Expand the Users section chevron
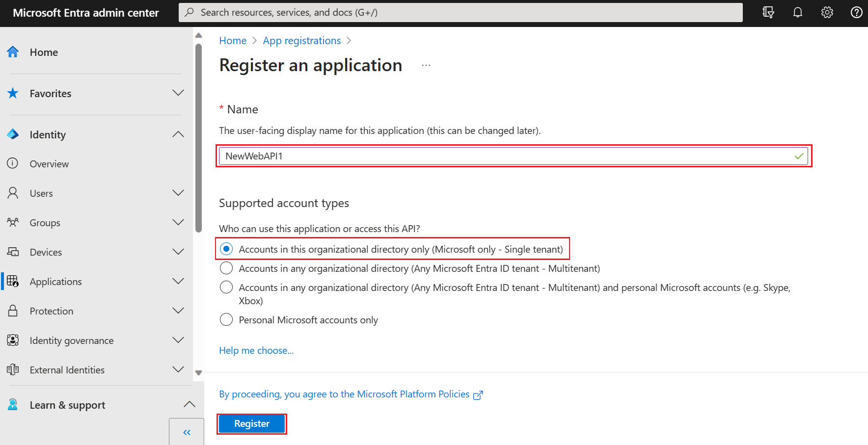This screenshot has width=868, height=445. [x=178, y=193]
